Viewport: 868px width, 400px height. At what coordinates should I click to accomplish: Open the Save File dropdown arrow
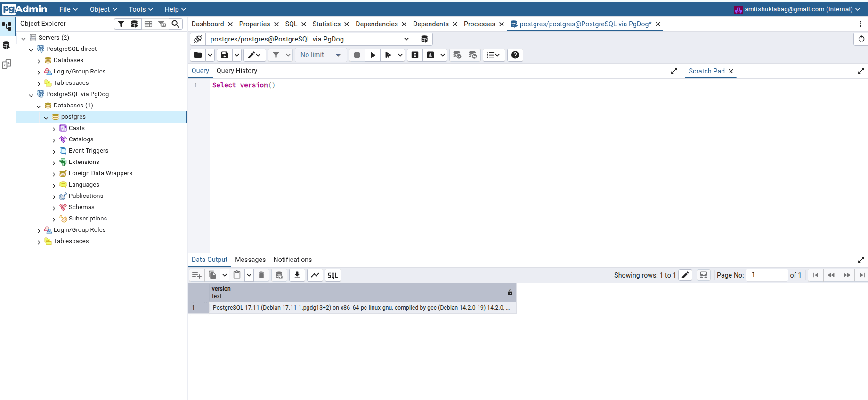237,55
